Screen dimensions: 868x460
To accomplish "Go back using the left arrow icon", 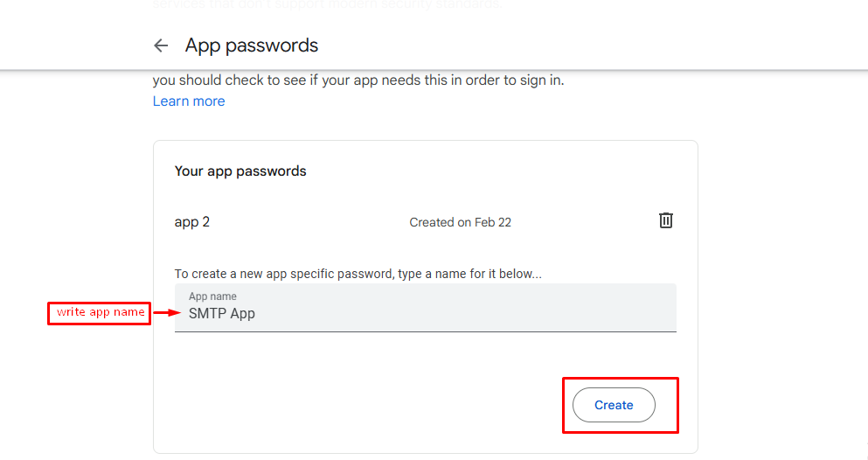I will tap(160, 45).
